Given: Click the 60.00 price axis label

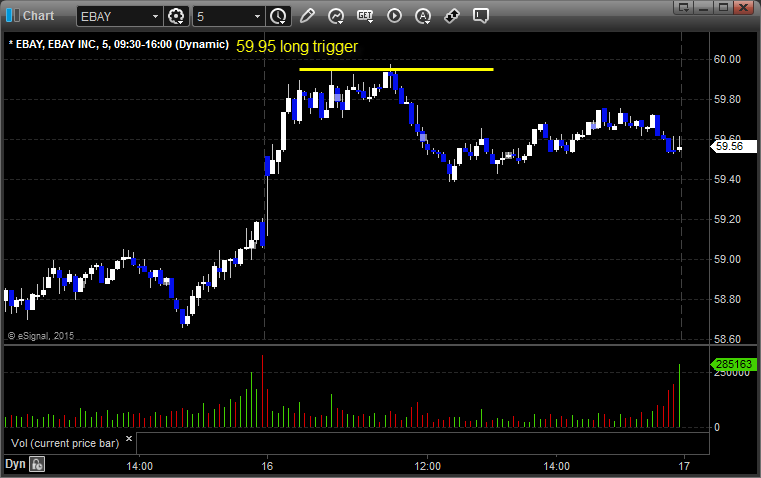Looking at the screenshot, I should [727, 59].
